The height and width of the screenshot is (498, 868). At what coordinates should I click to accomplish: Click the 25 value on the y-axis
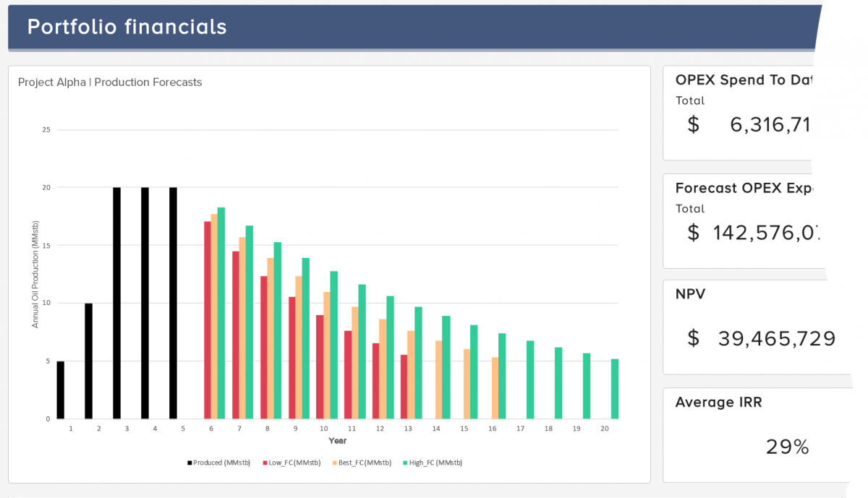(46, 130)
